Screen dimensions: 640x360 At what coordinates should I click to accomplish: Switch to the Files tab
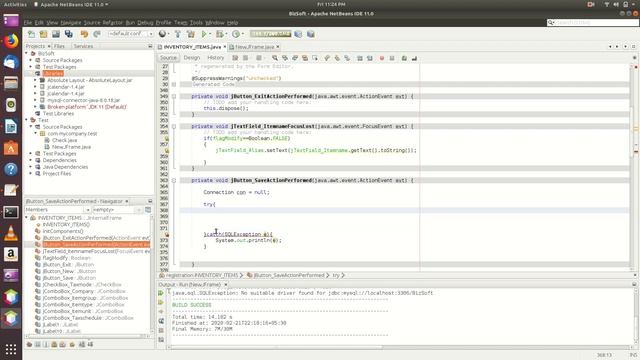pos(59,46)
